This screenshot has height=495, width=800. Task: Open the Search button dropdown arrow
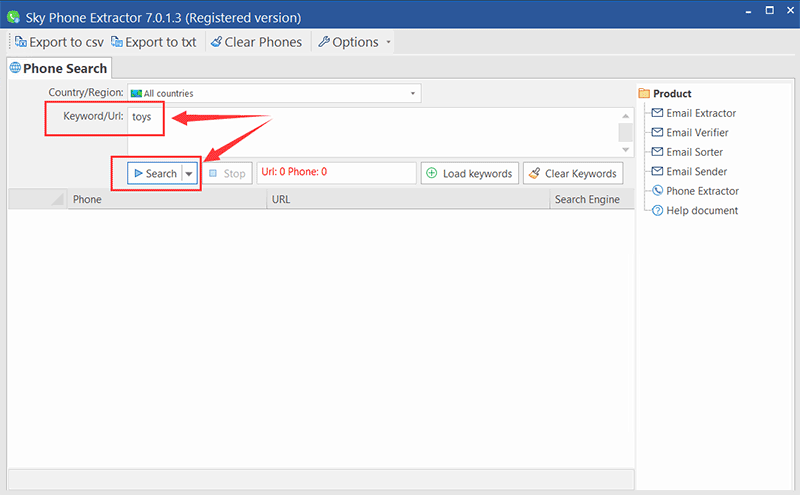tap(189, 174)
